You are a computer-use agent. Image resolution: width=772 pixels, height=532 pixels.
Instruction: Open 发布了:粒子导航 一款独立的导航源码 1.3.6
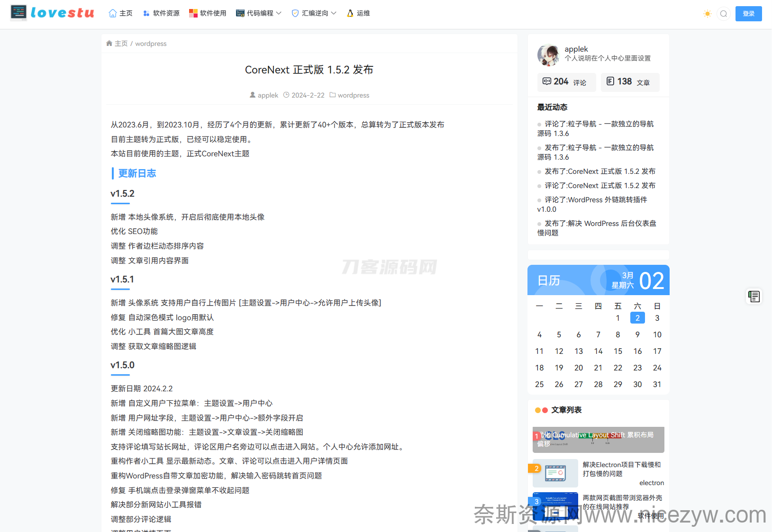click(x=596, y=153)
